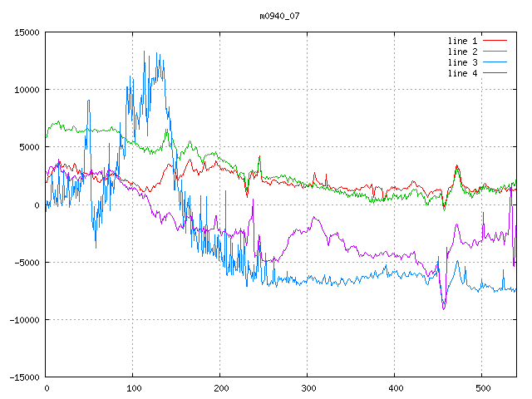Image resolution: width=532 pixels, height=399 pixels.
Task: Toggle the line 1 legend entry
Action: (x=462, y=41)
